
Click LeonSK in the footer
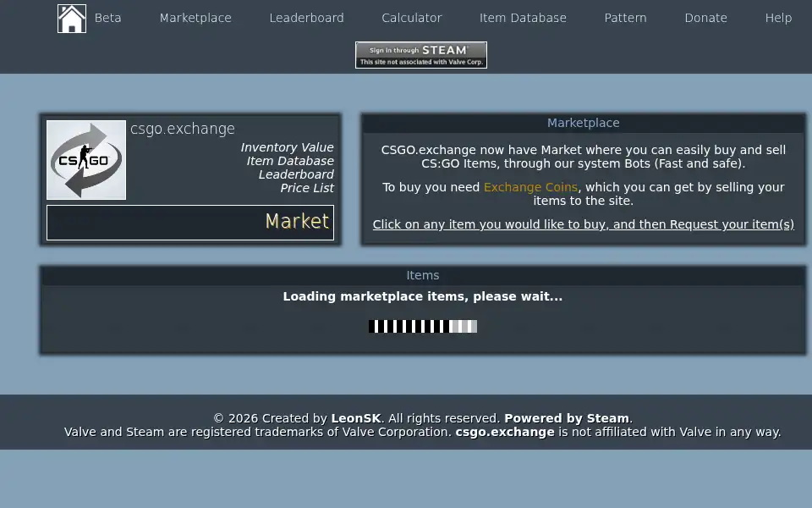356,418
